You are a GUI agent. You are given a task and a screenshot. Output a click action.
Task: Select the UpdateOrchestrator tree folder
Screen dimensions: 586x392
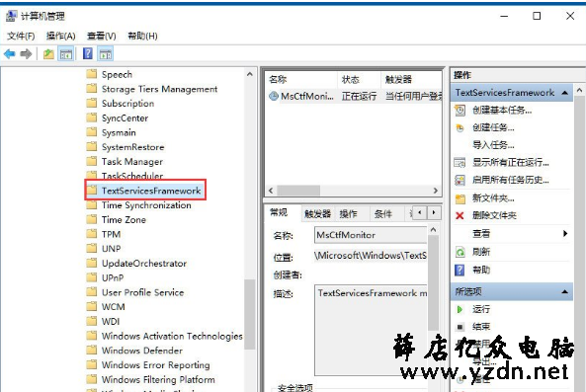click(144, 264)
